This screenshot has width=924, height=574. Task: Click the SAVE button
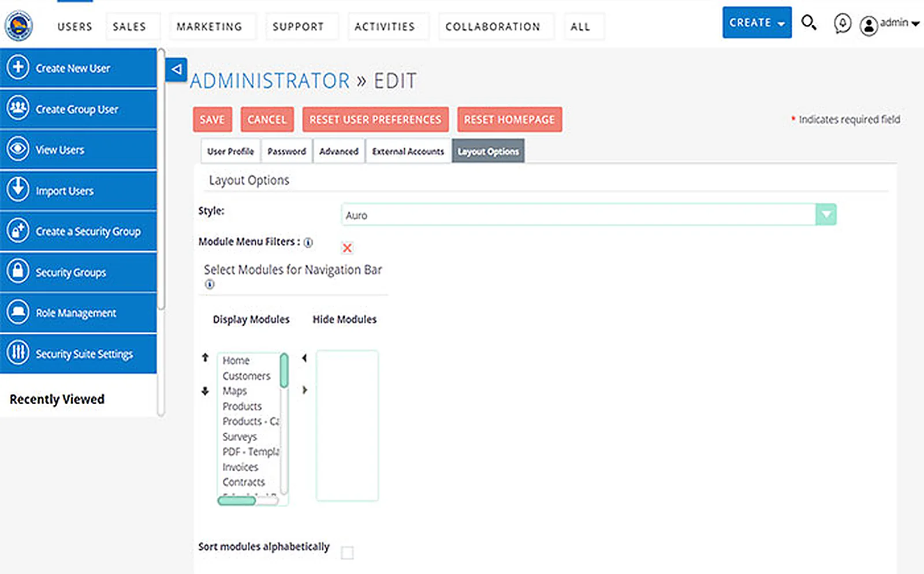tap(213, 120)
